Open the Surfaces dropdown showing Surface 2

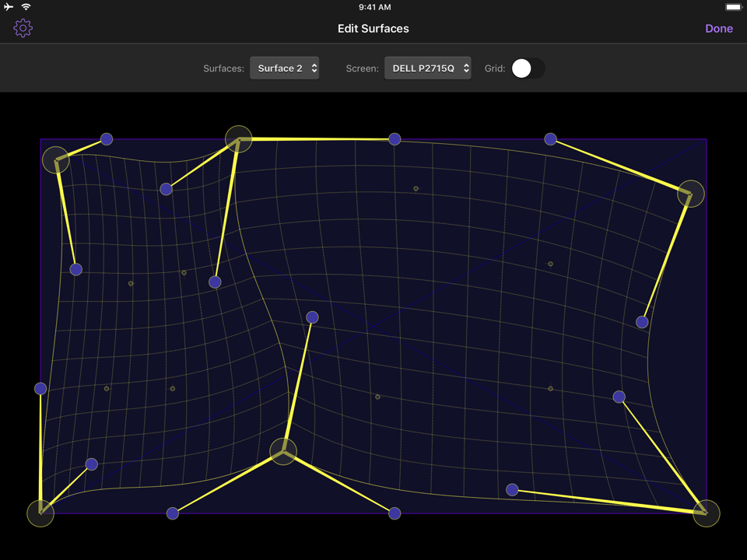[x=284, y=68]
